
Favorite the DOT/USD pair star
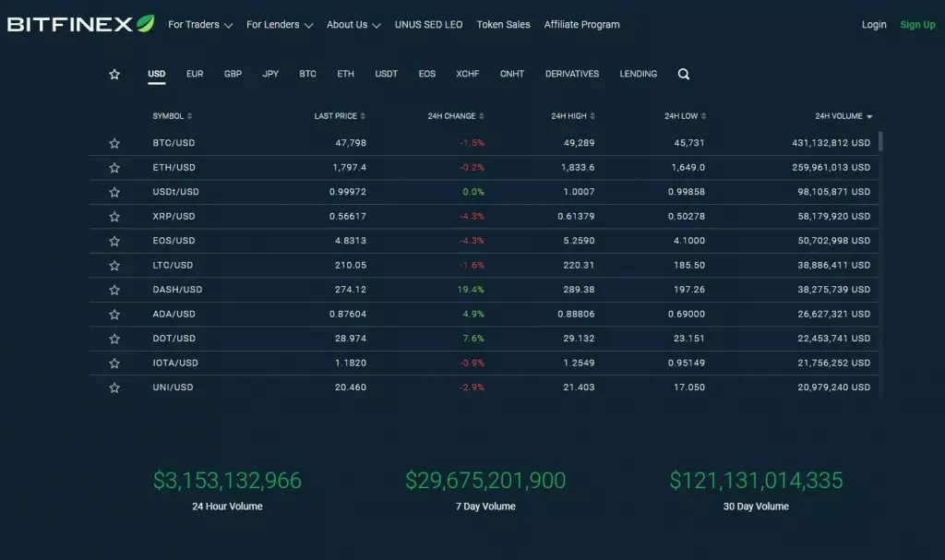coord(114,339)
